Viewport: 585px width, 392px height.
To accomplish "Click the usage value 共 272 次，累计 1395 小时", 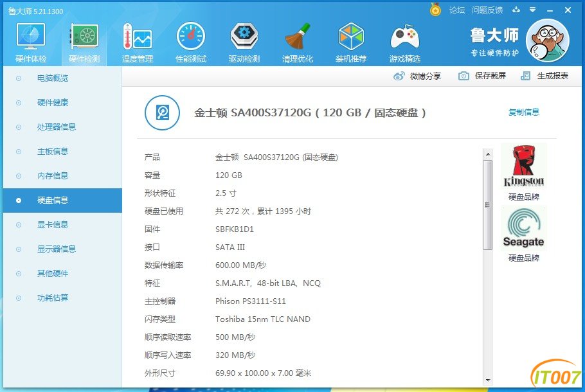I will click(263, 211).
